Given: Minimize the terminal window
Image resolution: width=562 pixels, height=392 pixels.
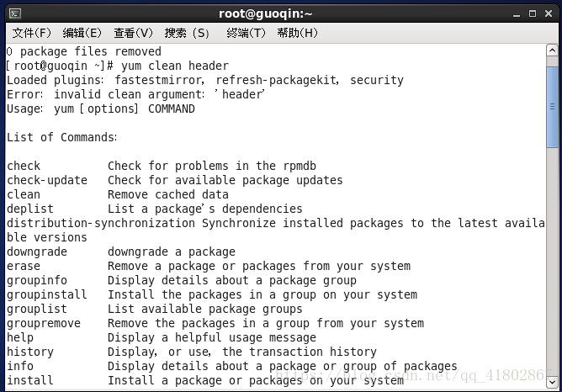Looking at the screenshot, I should [x=516, y=14].
